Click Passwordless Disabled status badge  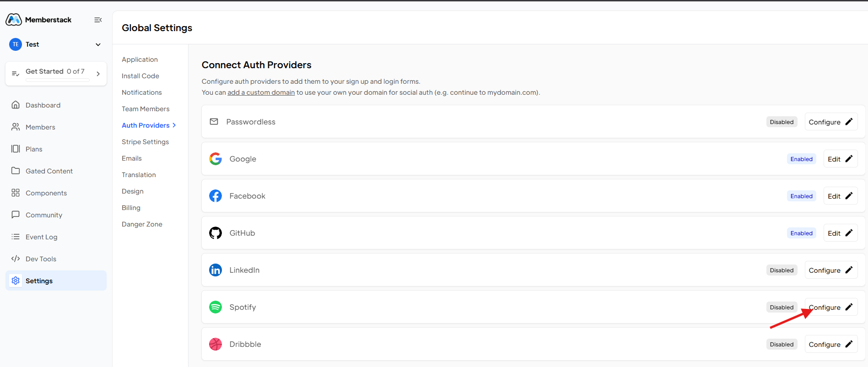pyautogui.click(x=782, y=122)
